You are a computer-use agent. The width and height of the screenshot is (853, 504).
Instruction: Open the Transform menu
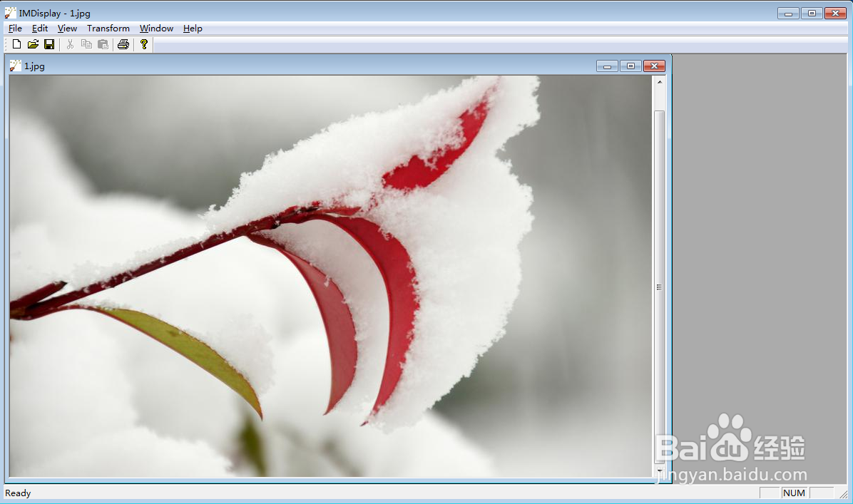[x=108, y=29]
